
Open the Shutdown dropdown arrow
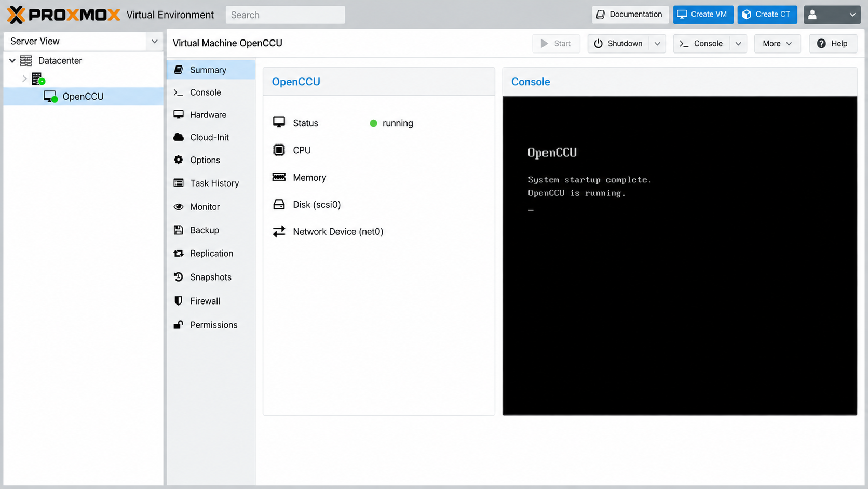pyautogui.click(x=657, y=44)
